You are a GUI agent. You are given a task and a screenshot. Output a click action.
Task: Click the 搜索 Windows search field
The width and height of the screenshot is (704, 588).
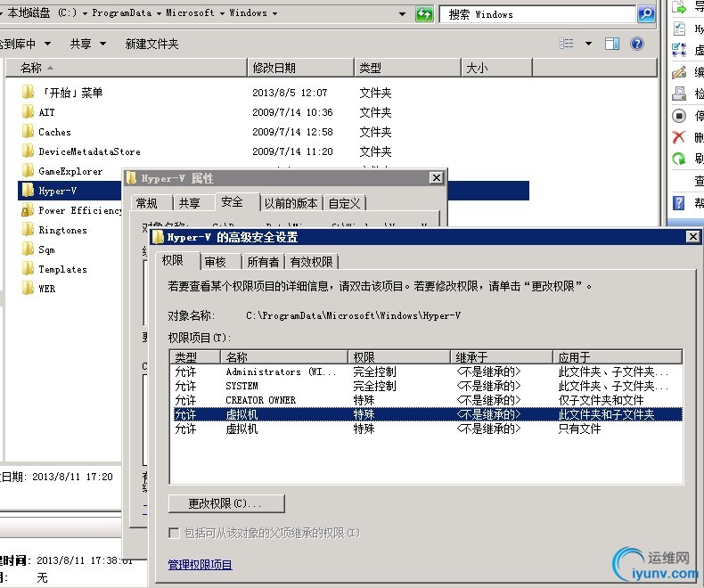pos(537,14)
